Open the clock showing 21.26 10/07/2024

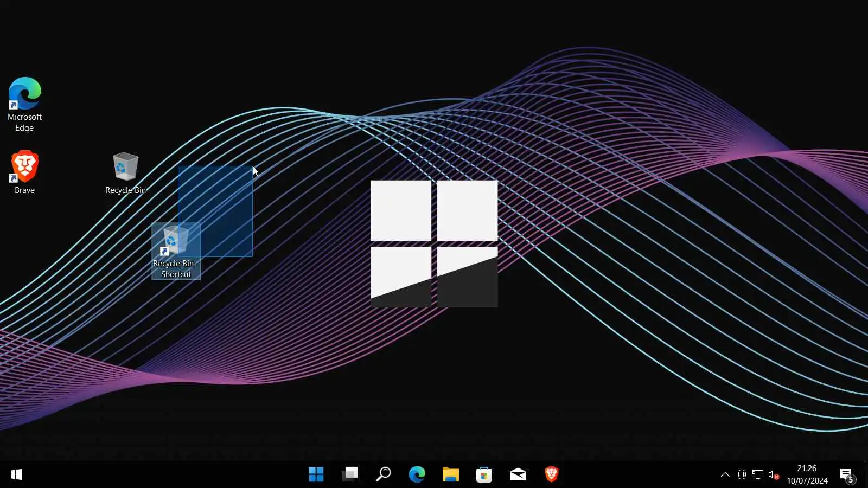coord(807,474)
